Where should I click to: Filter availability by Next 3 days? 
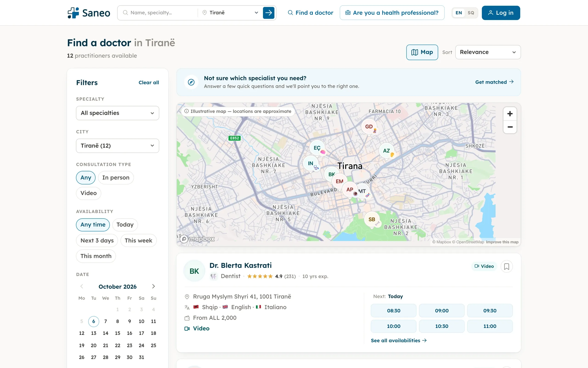97,240
